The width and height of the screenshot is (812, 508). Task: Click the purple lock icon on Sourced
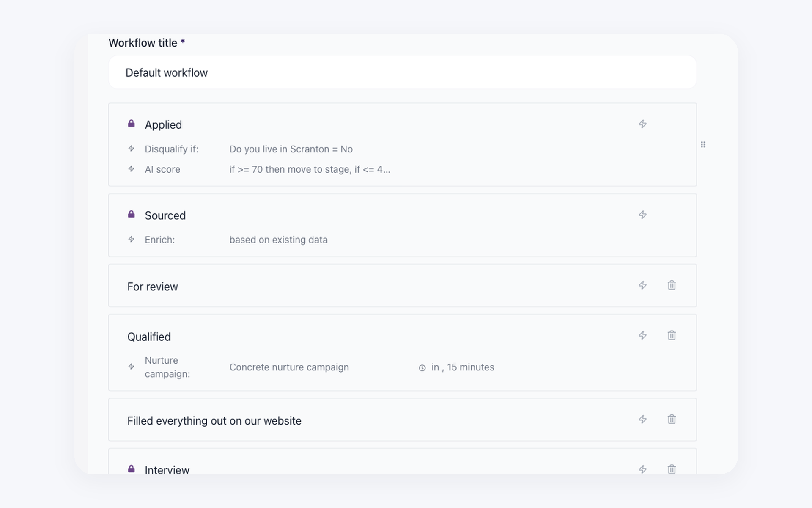131,214
